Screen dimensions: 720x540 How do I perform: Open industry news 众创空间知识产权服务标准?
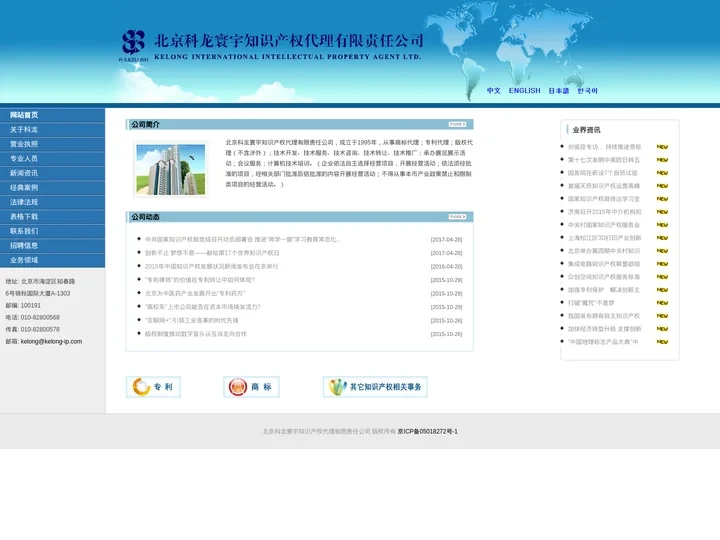[604, 277]
